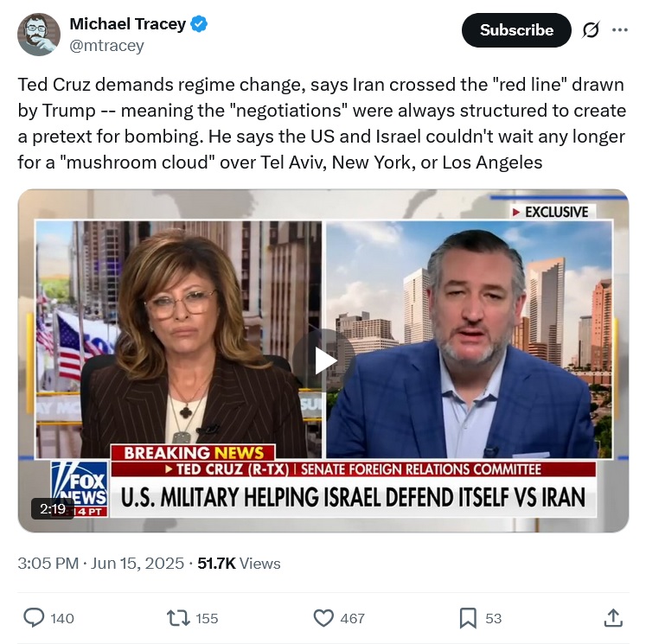This screenshot has width=646, height=644.
Task: Click the 140 replies count
Action: click(62, 618)
